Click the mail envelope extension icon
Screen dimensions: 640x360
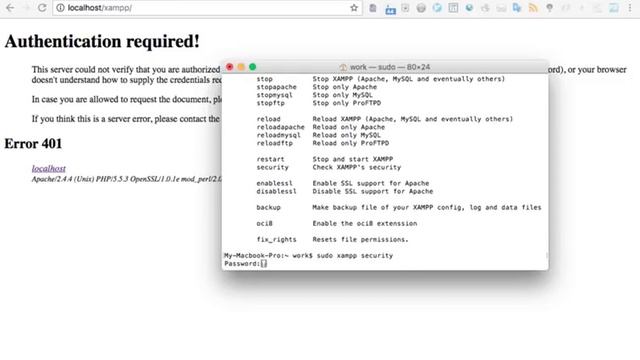click(x=501, y=8)
